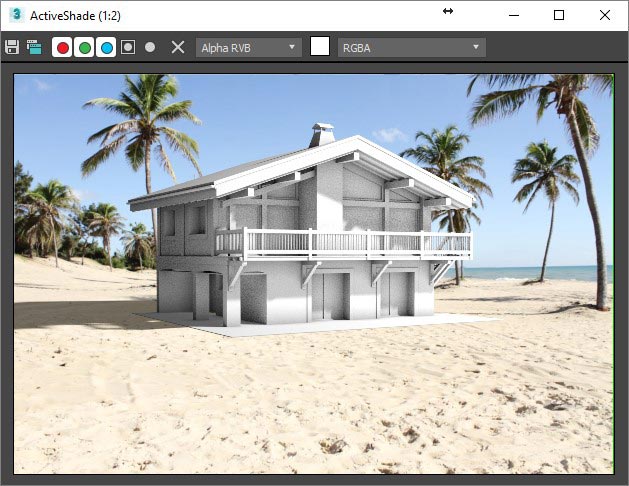Enable the monochrome display circle
The image size is (629, 486).
(x=150, y=47)
